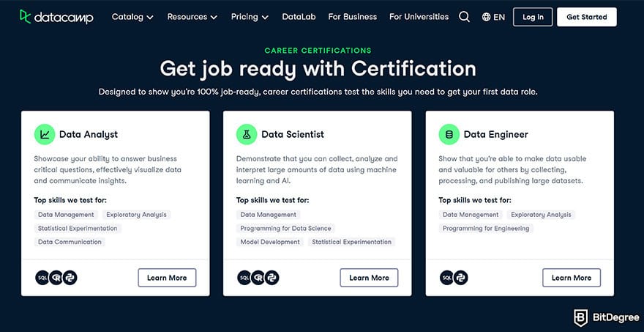Open the EN language selector

[x=493, y=17]
